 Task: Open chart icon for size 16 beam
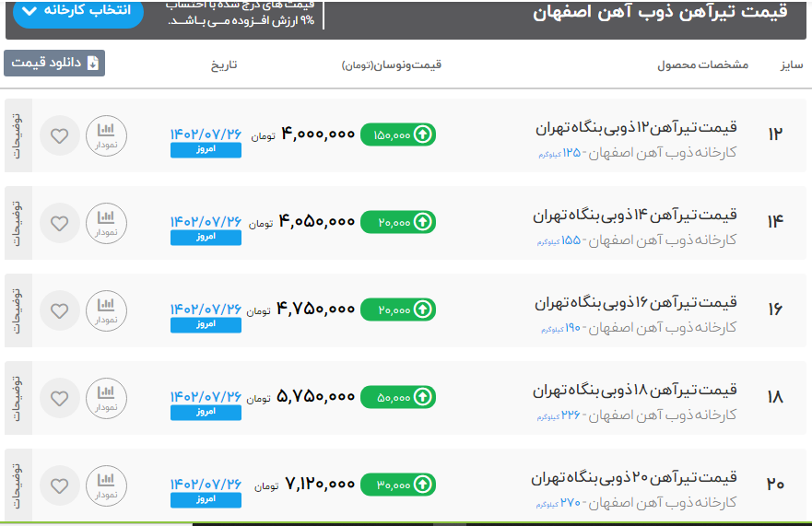106,310
